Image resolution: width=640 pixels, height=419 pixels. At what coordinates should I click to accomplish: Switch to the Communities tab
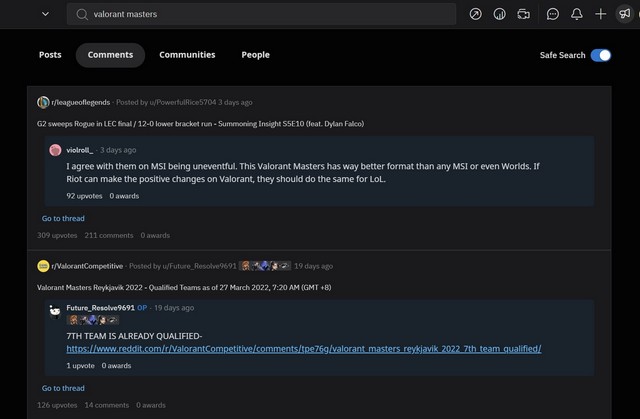[x=187, y=55]
